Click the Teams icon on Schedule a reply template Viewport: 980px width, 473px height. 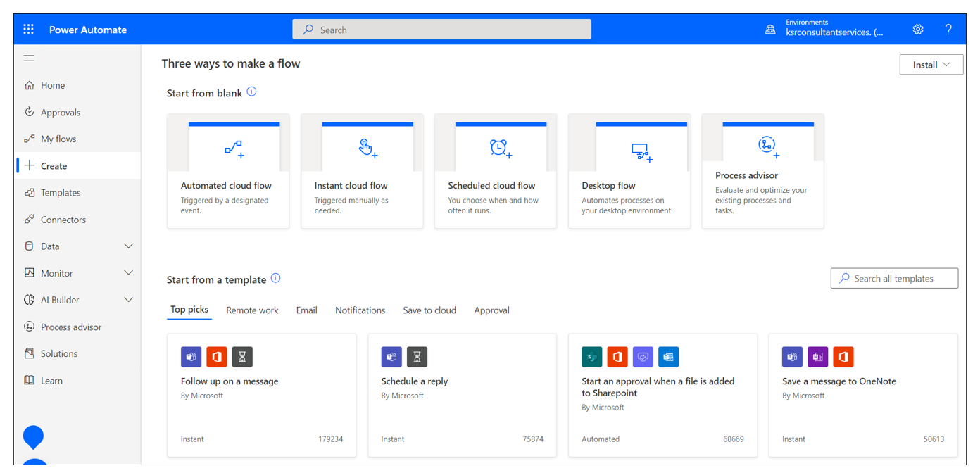pyautogui.click(x=391, y=357)
